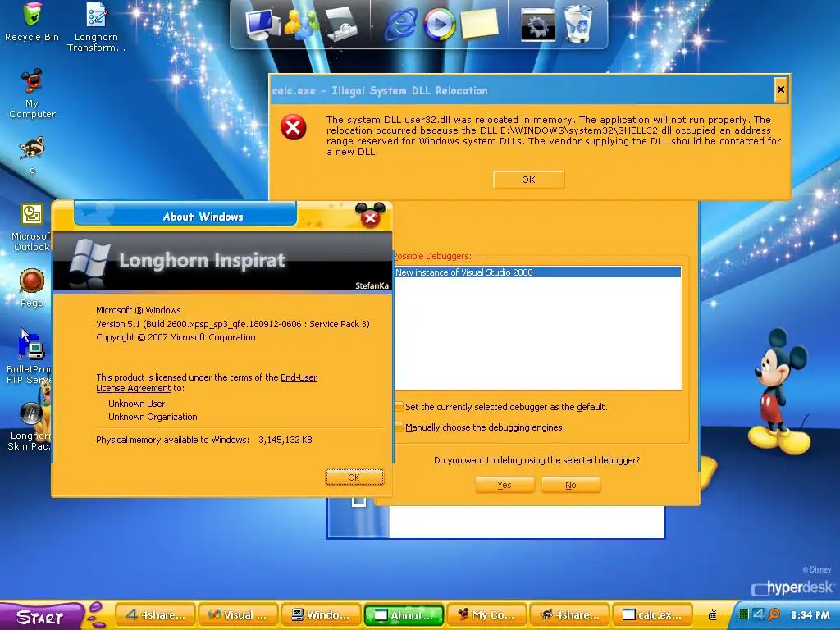840x630 pixels.
Task: Click OK in the About Windows dialog
Action: [354, 477]
